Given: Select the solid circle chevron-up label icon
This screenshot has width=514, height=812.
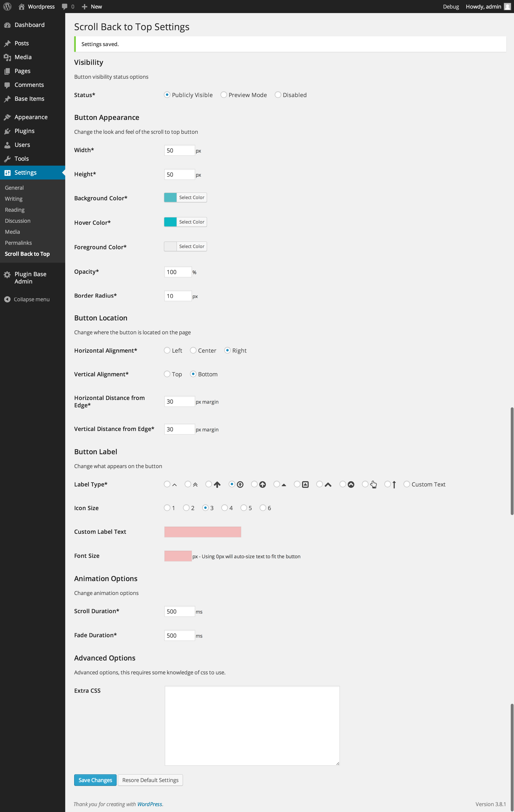Looking at the screenshot, I should (x=343, y=484).
